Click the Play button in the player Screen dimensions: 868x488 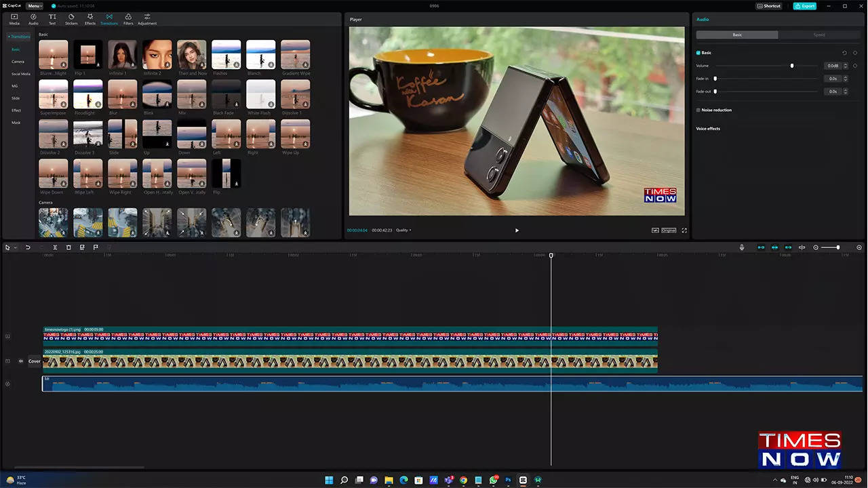point(517,230)
